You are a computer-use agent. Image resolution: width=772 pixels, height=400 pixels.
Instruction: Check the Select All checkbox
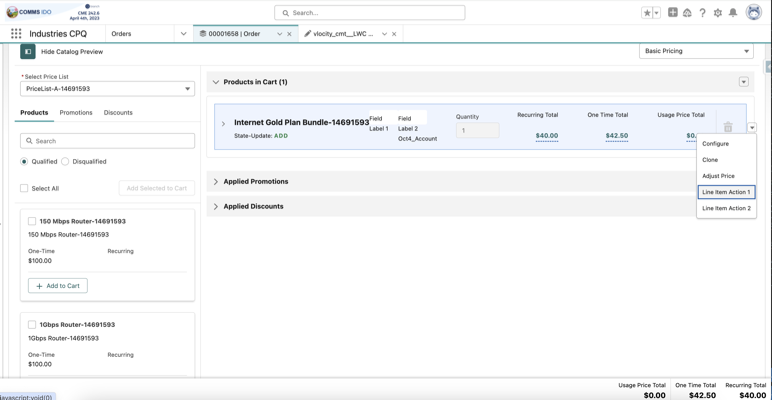(x=24, y=188)
